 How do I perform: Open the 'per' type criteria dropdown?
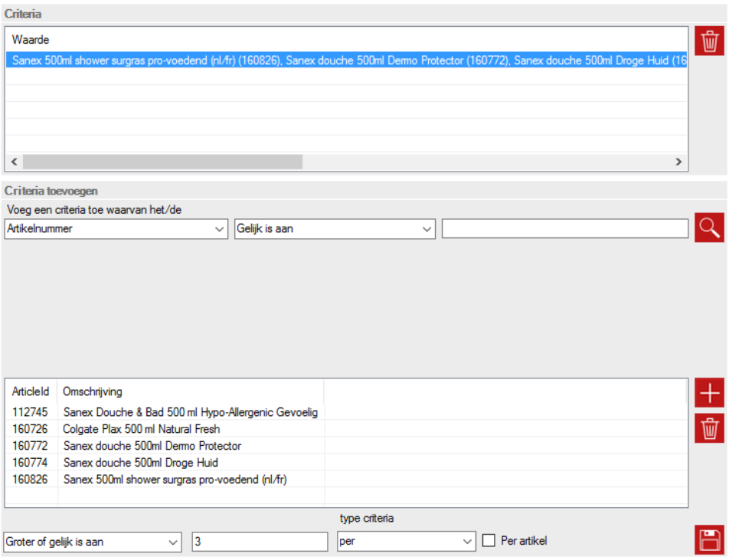point(407,542)
